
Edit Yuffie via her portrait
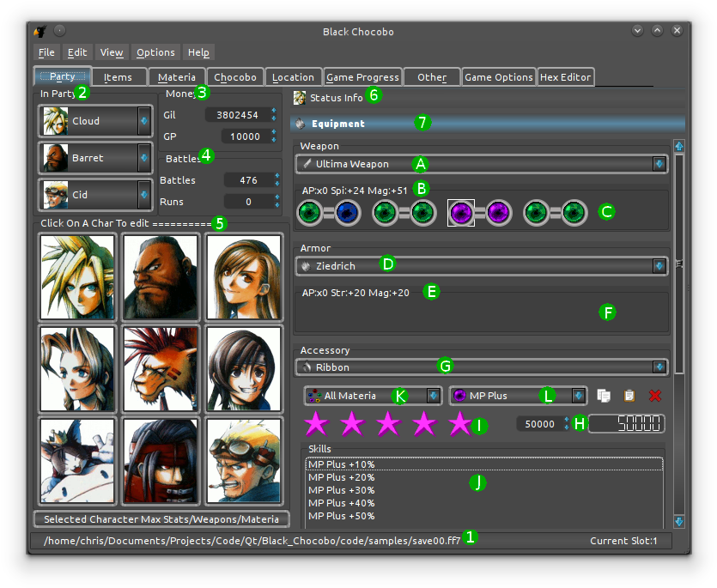click(x=244, y=369)
